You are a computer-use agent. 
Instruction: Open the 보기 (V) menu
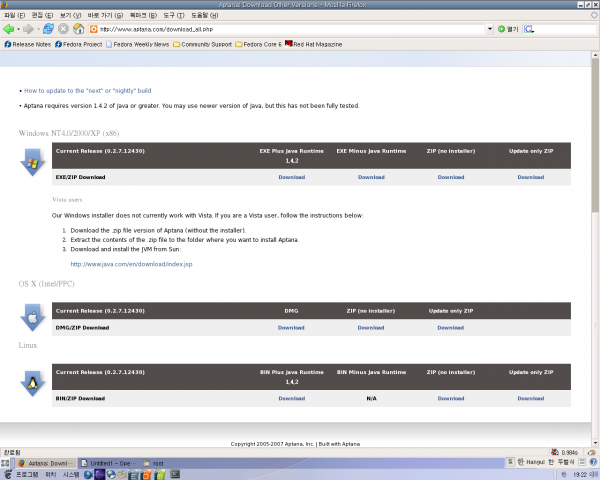click(70, 15)
